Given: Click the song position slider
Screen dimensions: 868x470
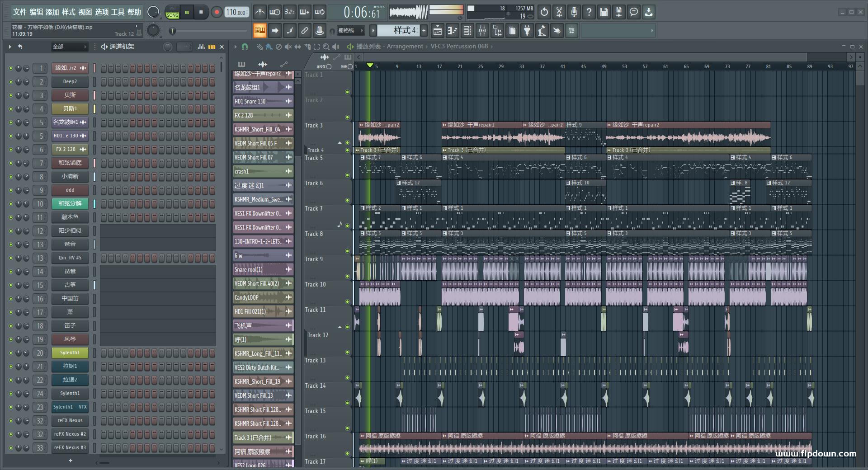Looking at the screenshot, I should pyautogui.click(x=208, y=31).
